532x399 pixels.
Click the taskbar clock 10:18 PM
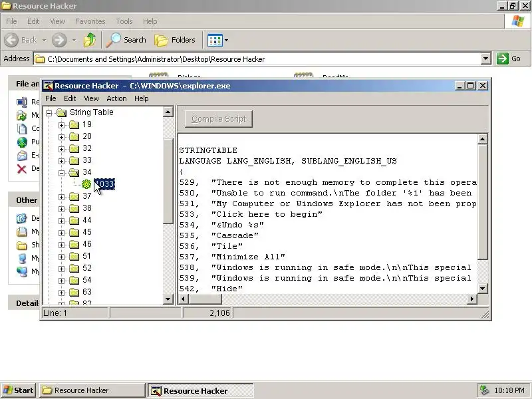pos(509,390)
